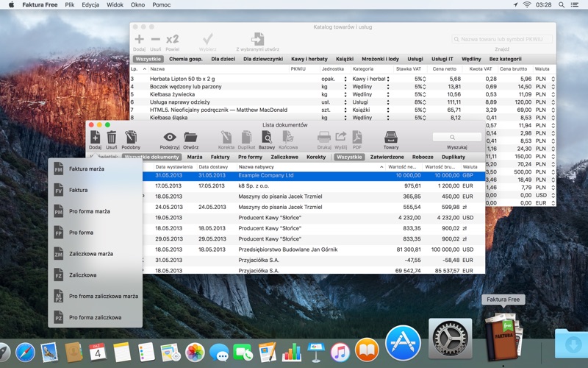The width and height of the screenshot is (588, 368).
Task: Click the Końcowa toolbar icon
Action: 288,138
